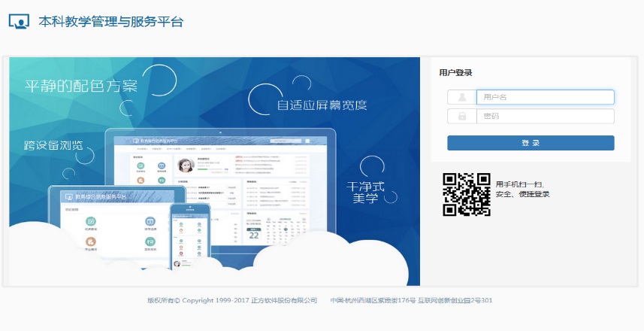Screen dimensions: 644x331
Task: Click the 自适应屏幕宽度 banner text
Action: [322, 105]
